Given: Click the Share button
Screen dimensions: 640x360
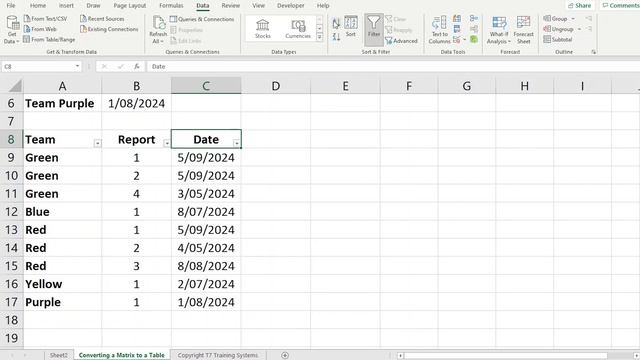Looking at the screenshot, I should pos(580,5).
